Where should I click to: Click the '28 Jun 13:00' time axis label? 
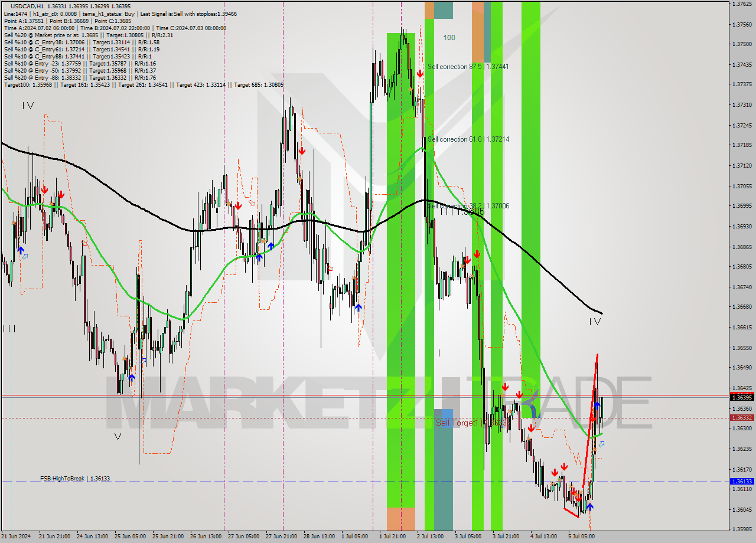pyautogui.click(x=319, y=537)
